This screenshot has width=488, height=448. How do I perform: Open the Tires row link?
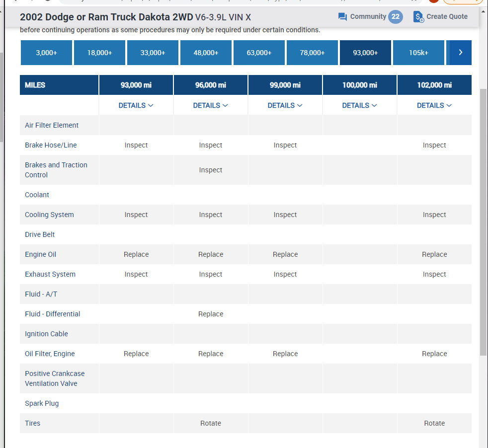coord(33,423)
